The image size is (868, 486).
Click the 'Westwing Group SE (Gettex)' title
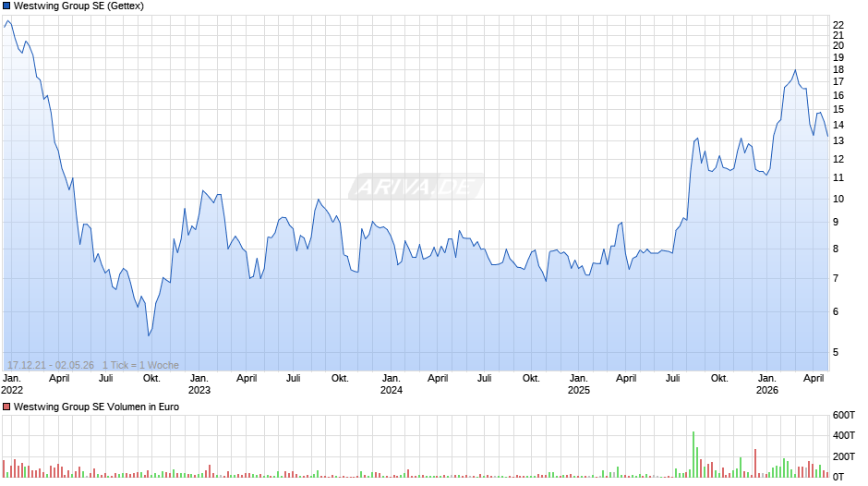pyautogui.click(x=78, y=6)
